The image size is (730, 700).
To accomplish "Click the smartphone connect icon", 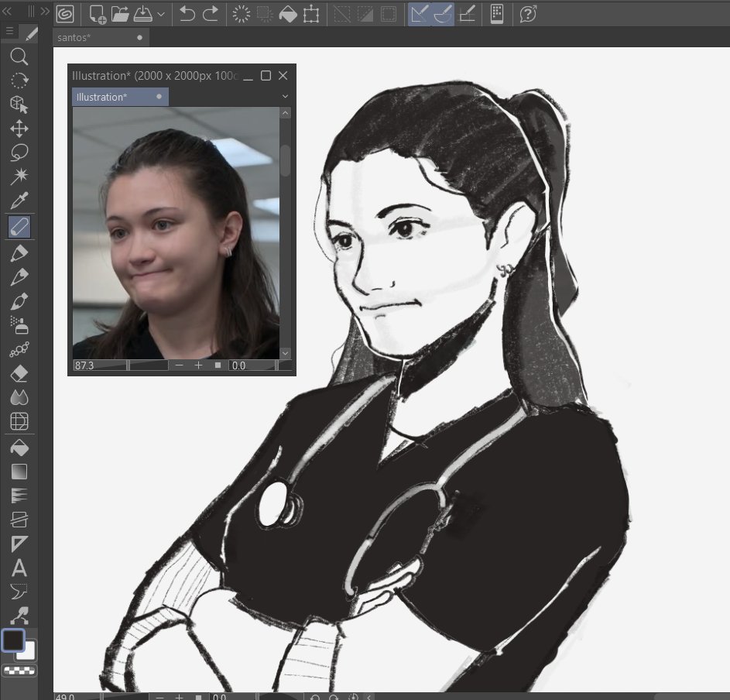I will point(497,14).
